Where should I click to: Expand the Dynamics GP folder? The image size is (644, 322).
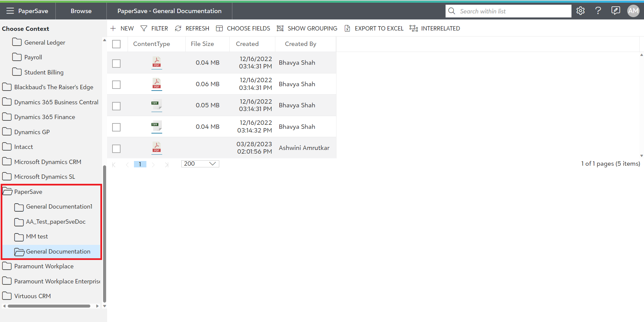(7, 132)
